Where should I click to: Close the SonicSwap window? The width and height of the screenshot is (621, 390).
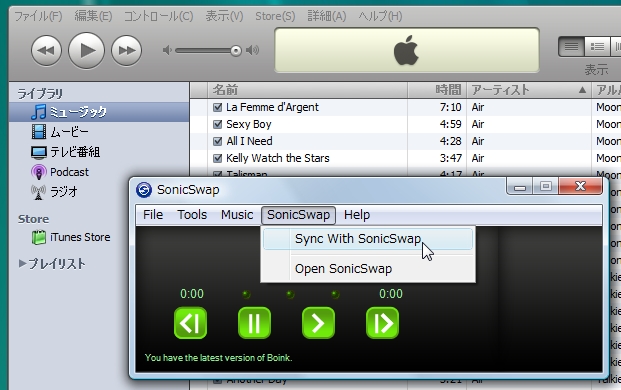[581, 186]
